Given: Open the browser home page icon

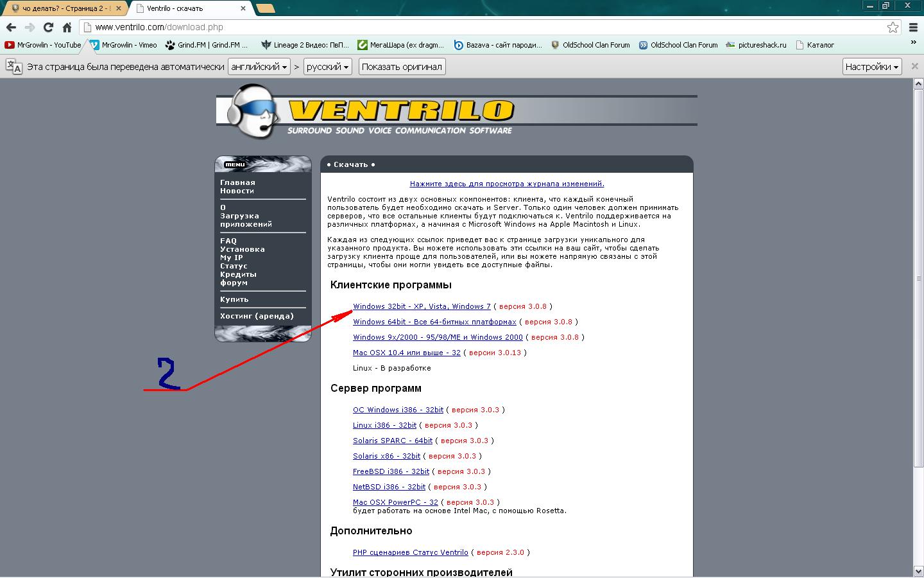Looking at the screenshot, I should (x=67, y=27).
